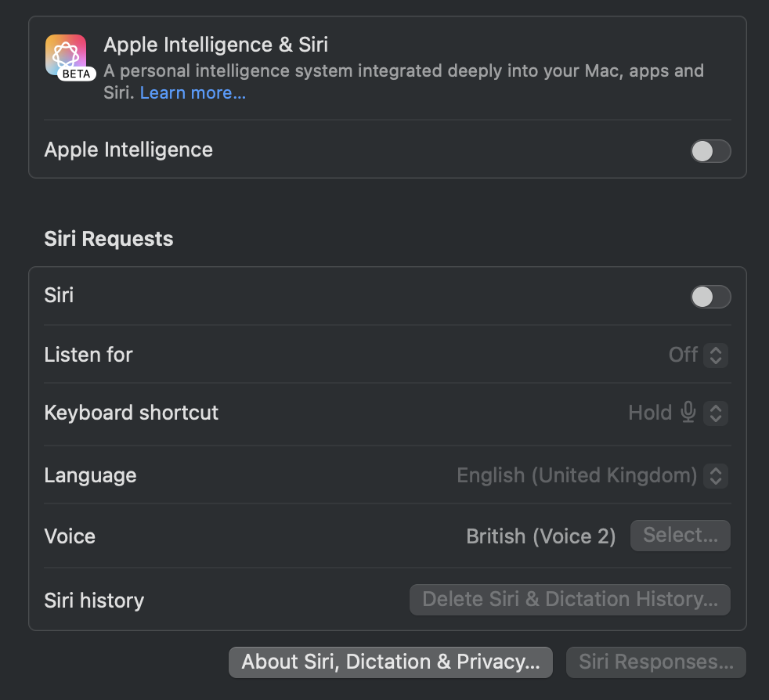Open About Siri, Dictation & Privacy
The width and height of the screenshot is (769, 700).
tap(391, 662)
